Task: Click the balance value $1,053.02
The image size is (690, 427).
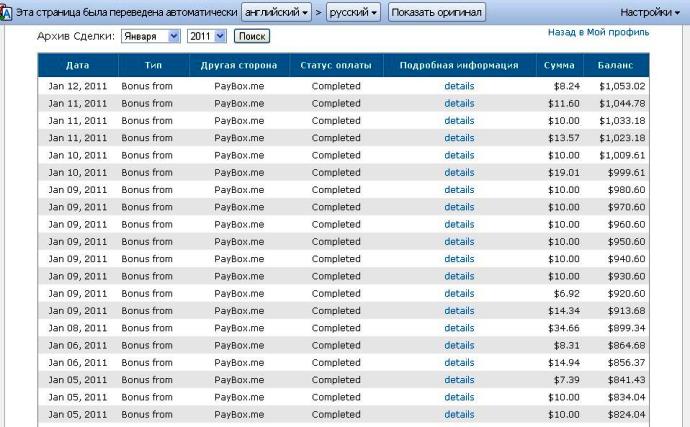Action: [622, 86]
